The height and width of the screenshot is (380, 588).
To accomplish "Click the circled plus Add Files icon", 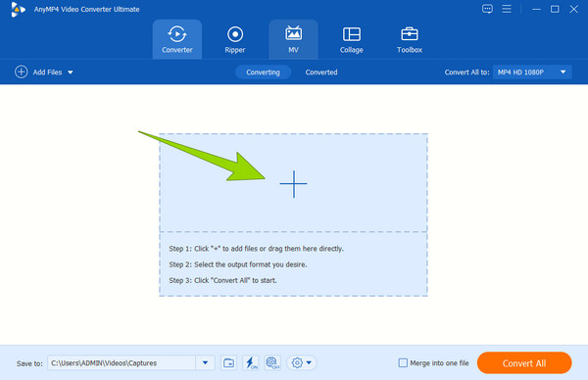I will (21, 71).
